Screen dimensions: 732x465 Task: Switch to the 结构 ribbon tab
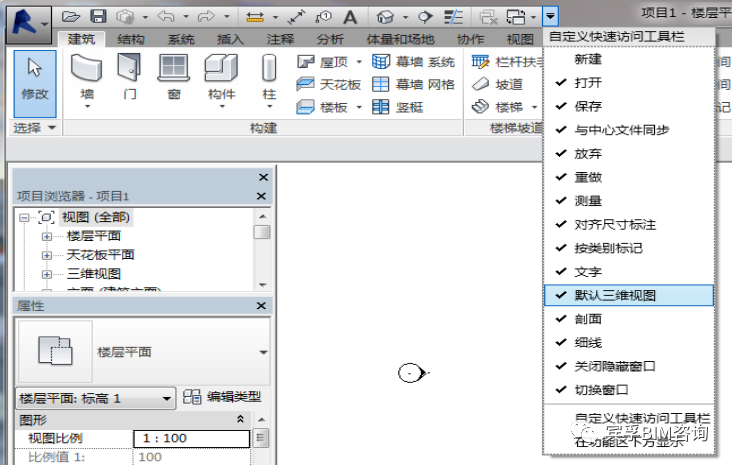pos(131,39)
